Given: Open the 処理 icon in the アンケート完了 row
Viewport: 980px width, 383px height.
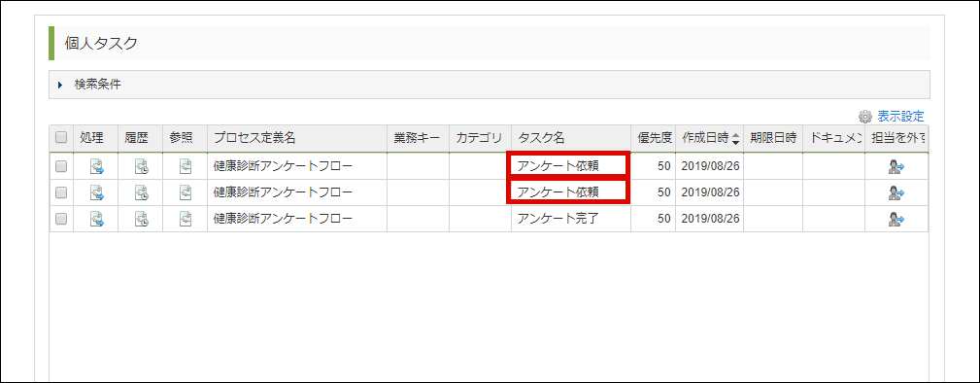Looking at the screenshot, I should 96,219.
